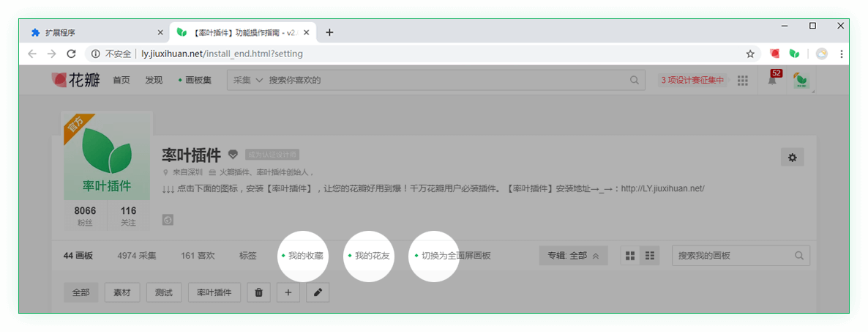
Task: Click the http://LY.jiuxihuan.net/ link text
Action: [x=662, y=188]
